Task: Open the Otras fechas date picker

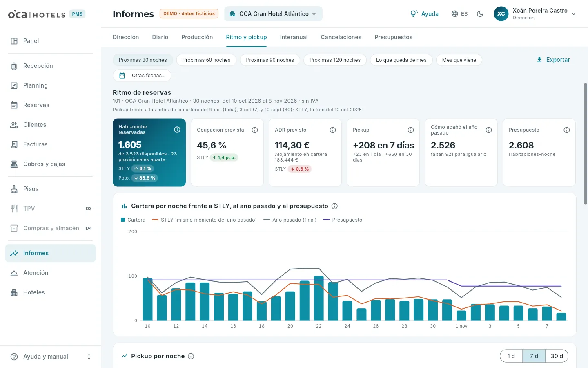Action: tap(142, 76)
